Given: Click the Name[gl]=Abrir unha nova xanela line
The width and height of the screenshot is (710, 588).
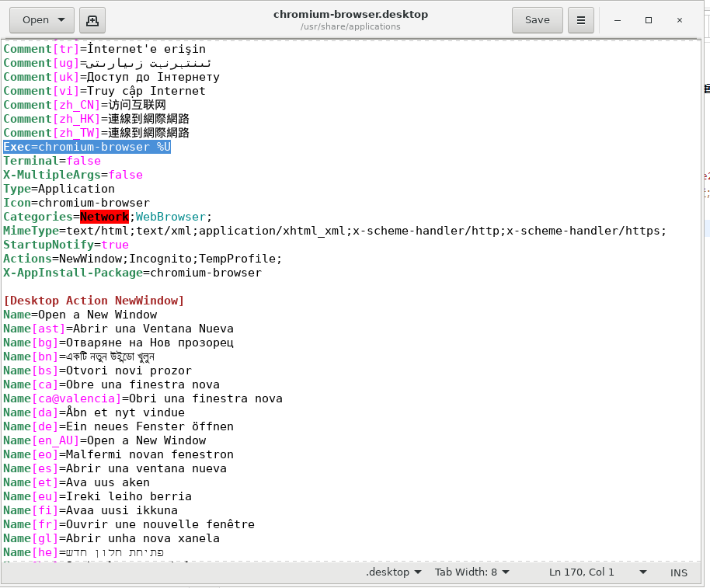Looking at the screenshot, I should pos(111,539).
